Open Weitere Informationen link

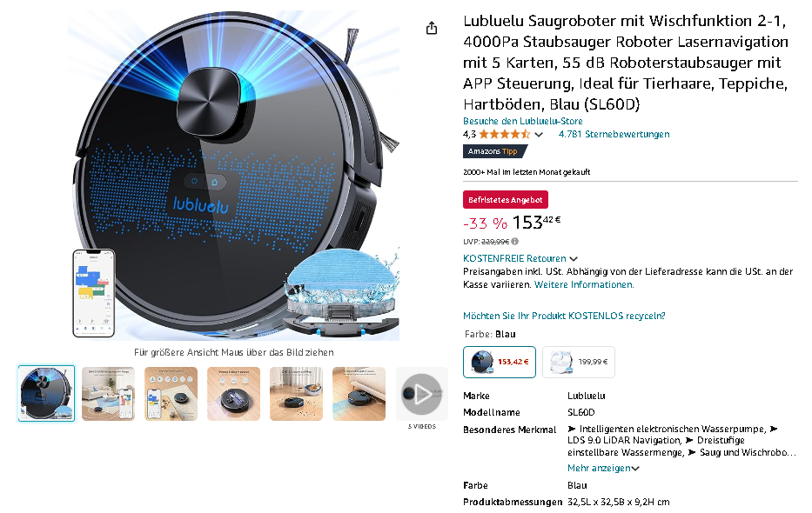coord(584,284)
